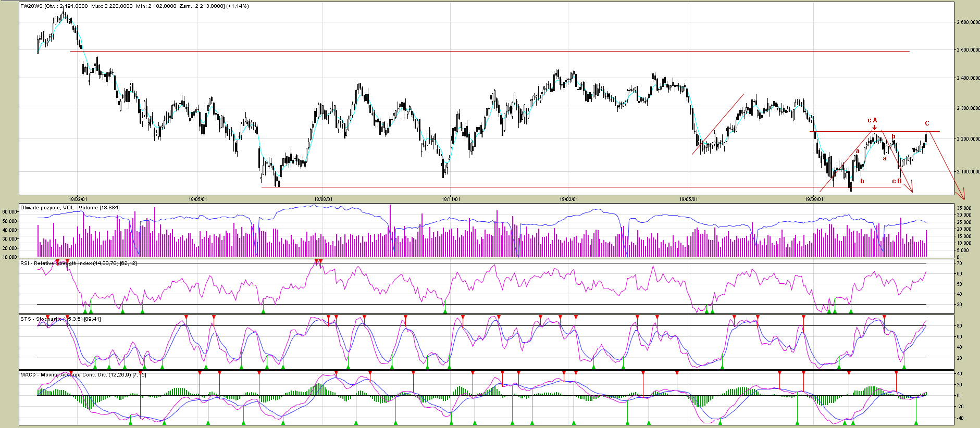Click the 18/02/01 date on the time axis
The height and width of the screenshot is (428, 980).
[x=78, y=199]
